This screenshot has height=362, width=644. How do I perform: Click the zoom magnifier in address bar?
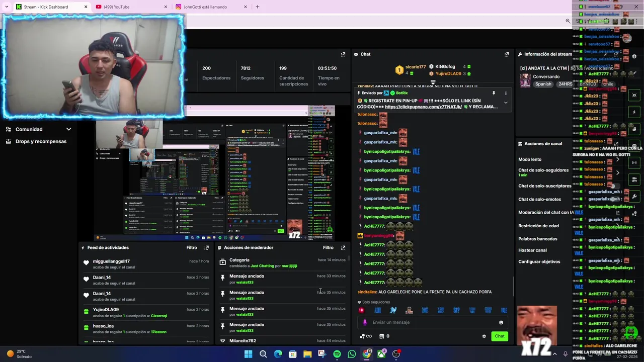tap(568, 21)
